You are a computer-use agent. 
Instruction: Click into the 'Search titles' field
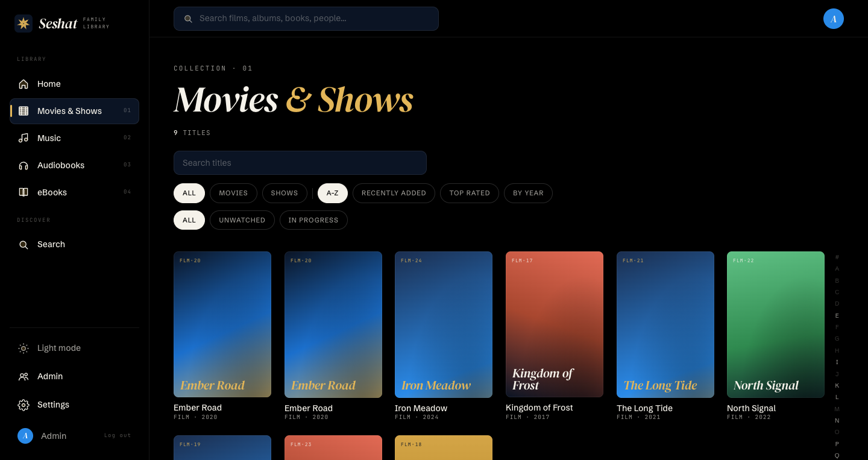point(300,163)
